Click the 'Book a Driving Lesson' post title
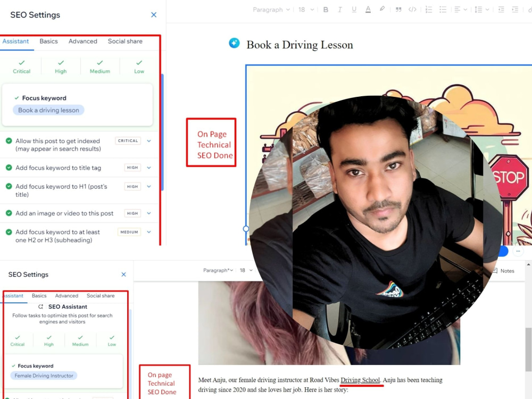Screen dimensions: 532x399 click(x=300, y=45)
